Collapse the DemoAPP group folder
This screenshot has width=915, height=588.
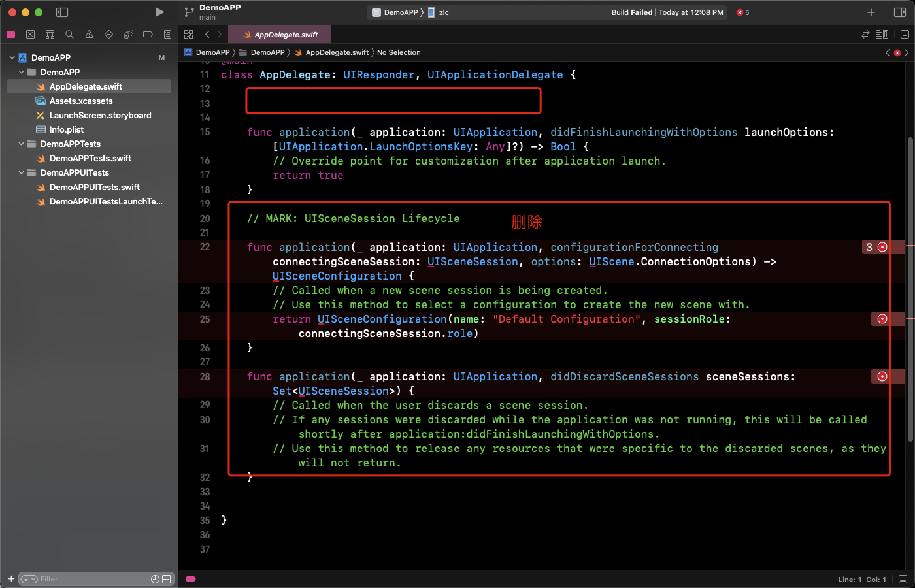[x=21, y=72]
